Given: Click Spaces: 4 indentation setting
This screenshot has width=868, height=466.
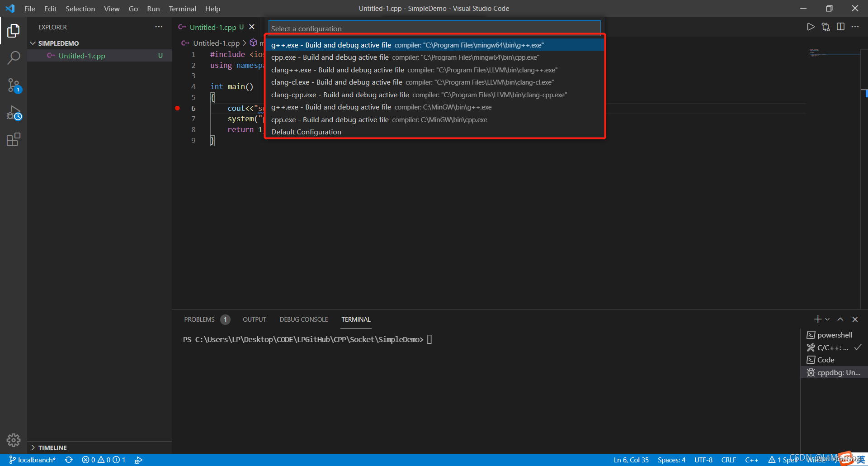Looking at the screenshot, I should (x=671, y=460).
